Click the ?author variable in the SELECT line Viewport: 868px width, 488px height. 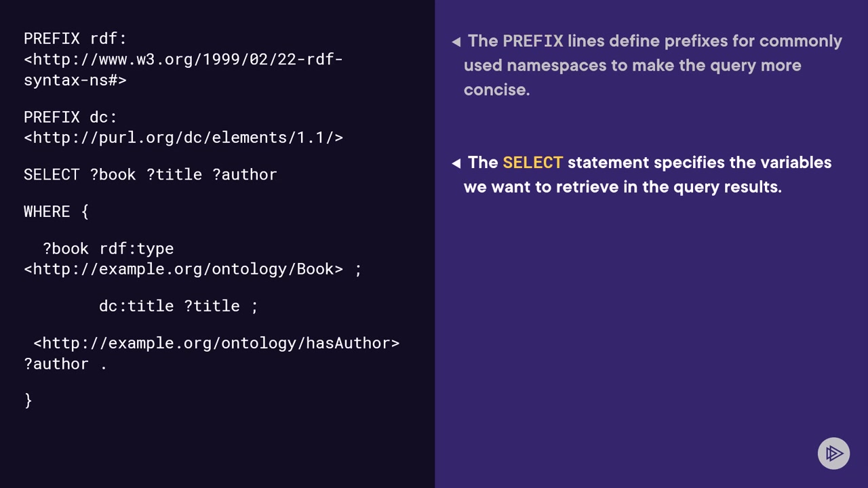pyautogui.click(x=244, y=174)
